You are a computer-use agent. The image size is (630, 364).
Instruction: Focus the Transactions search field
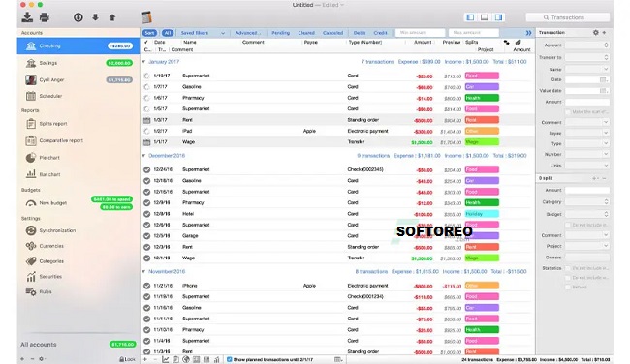coord(567,17)
